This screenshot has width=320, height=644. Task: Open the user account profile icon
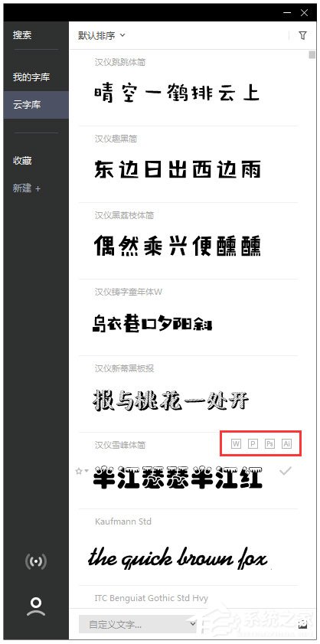click(x=36, y=606)
